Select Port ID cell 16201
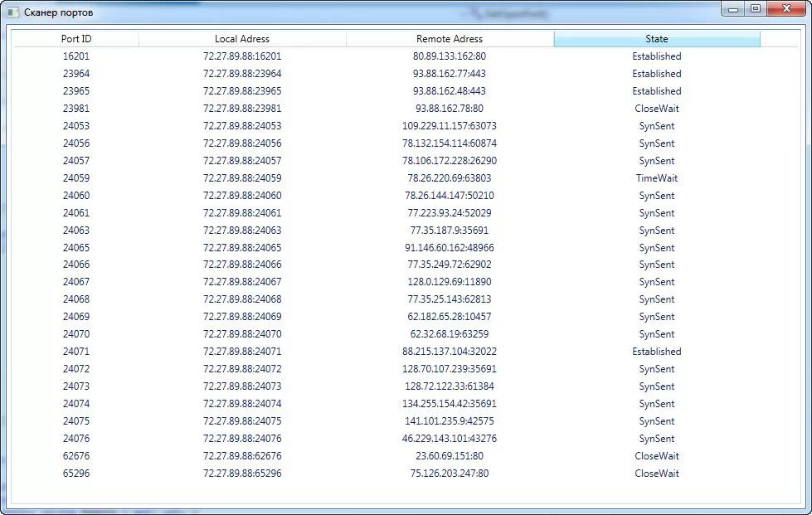Viewport: 812px width, 515px height. coord(76,56)
